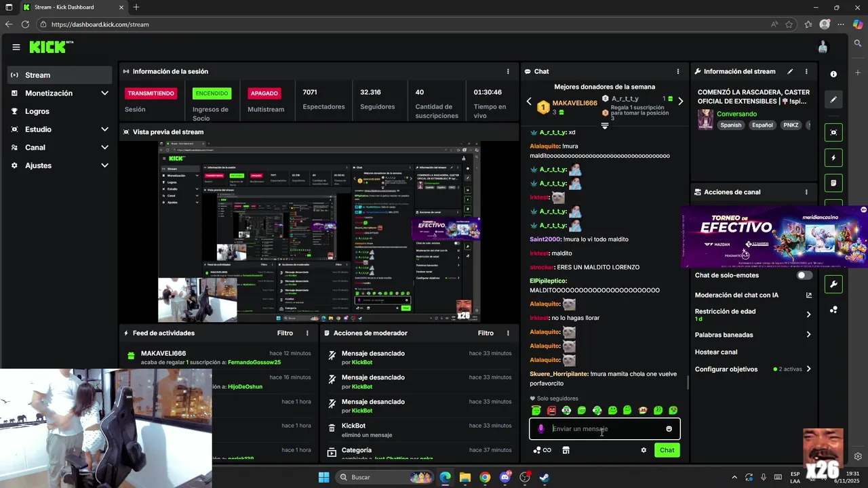The image size is (868, 488).
Task: Open a new browser tab
Action: [136, 7]
